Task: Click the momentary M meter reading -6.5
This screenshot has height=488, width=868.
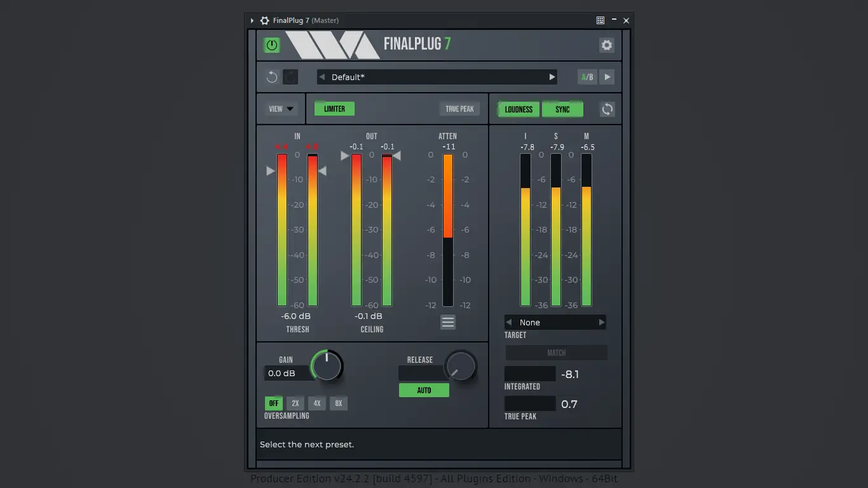Action: tap(587, 147)
